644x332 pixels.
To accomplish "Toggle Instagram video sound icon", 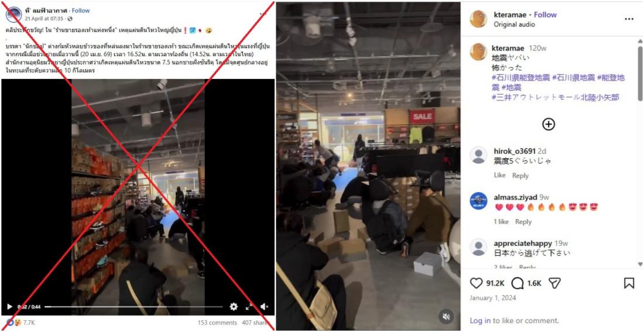I will (446, 316).
